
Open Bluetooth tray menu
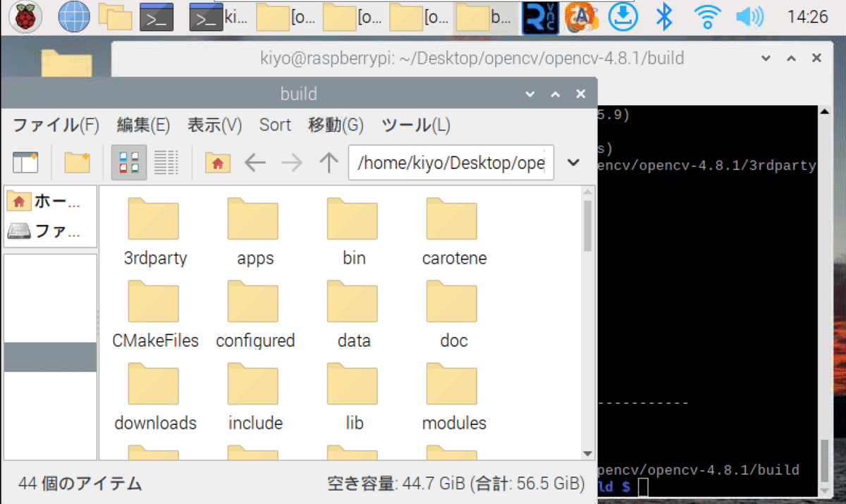tap(664, 17)
